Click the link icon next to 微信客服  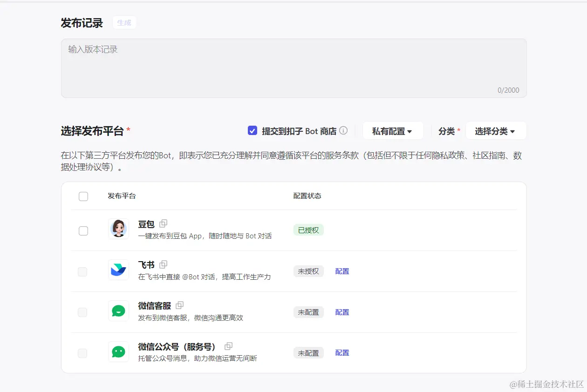179,305
